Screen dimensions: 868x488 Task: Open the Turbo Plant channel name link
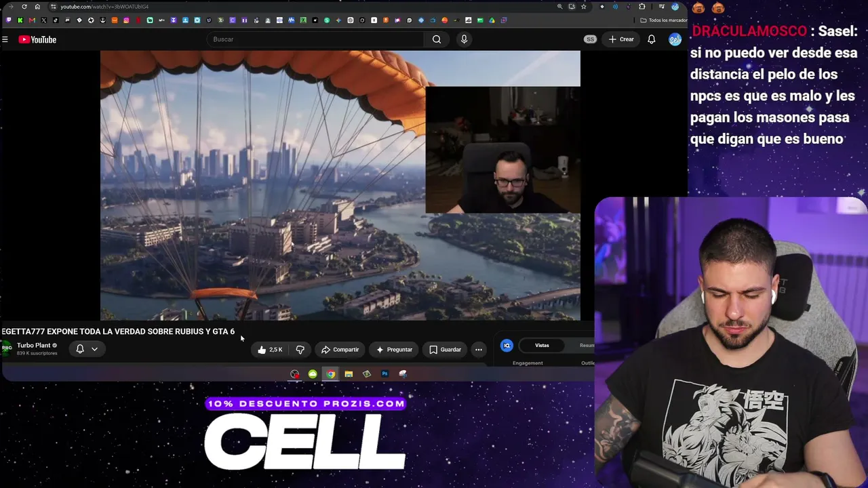33,346
